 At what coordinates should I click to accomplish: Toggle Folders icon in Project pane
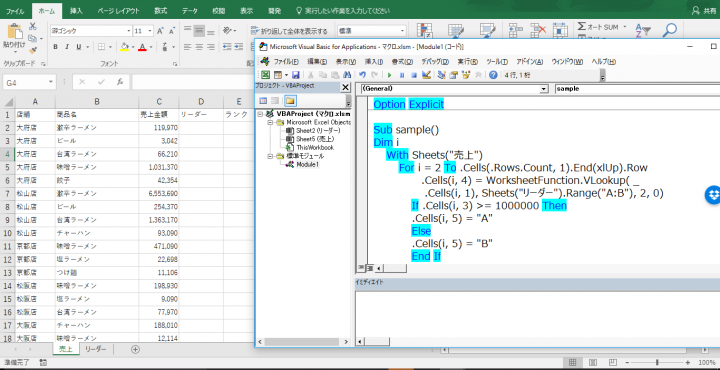pos(290,101)
